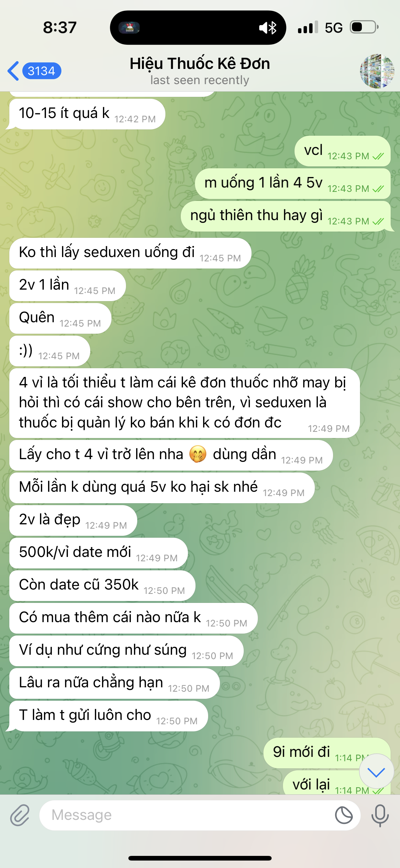Open the chat title Hiệu Thuốc Kê Đơn

click(x=200, y=64)
